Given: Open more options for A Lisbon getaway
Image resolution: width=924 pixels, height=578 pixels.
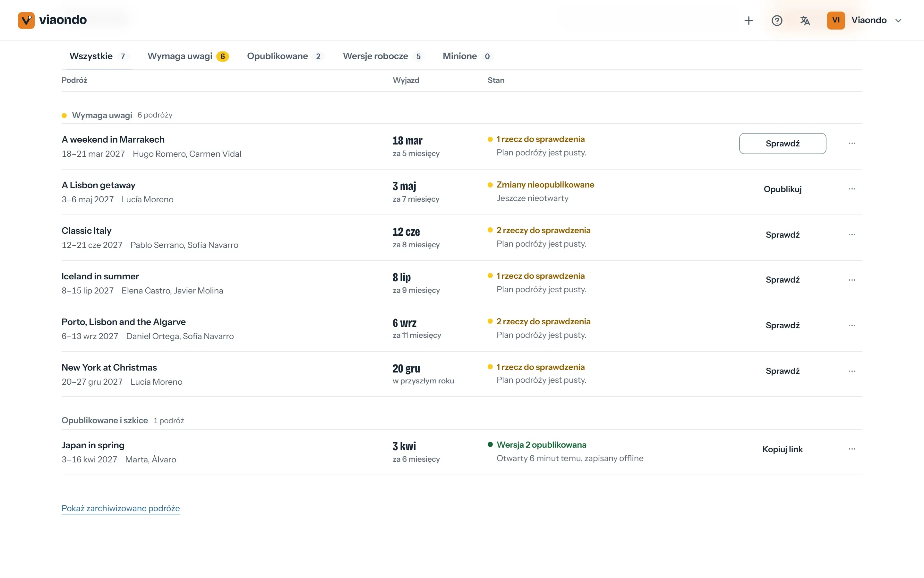Looking at the screenshot, I should [x=852, y=189].
